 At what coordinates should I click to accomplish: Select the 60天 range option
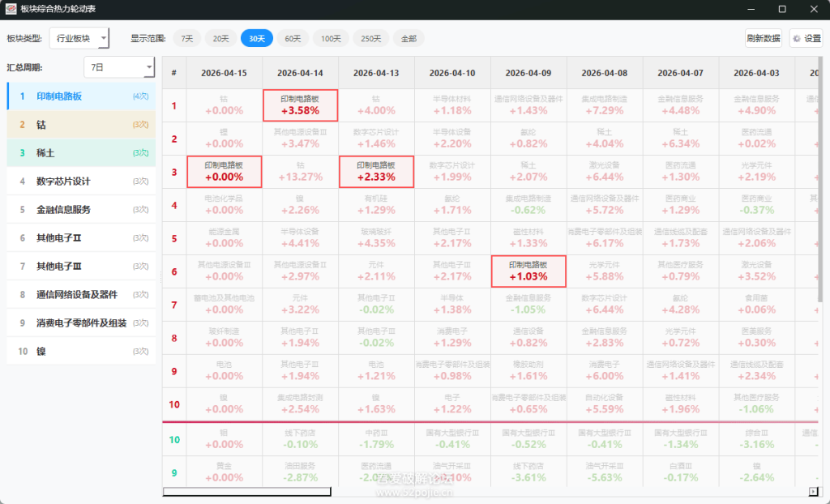tap(293, 38)
